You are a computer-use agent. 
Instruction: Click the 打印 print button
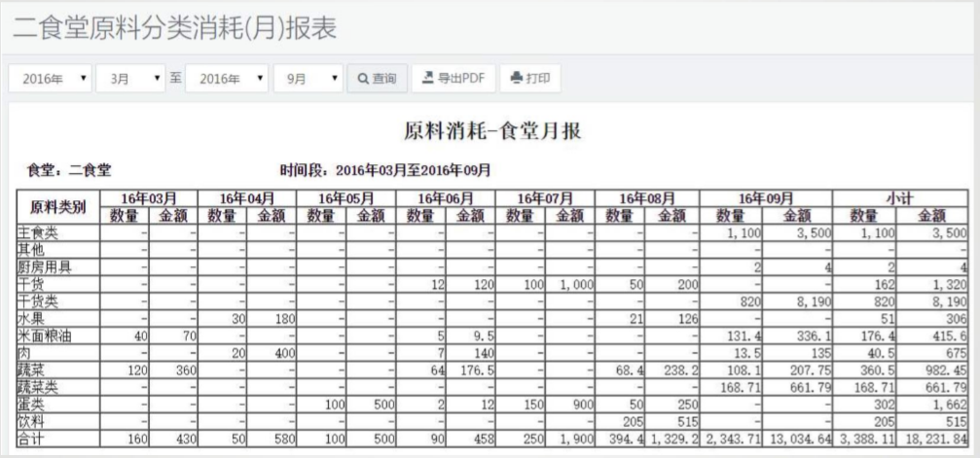[530, 79]
